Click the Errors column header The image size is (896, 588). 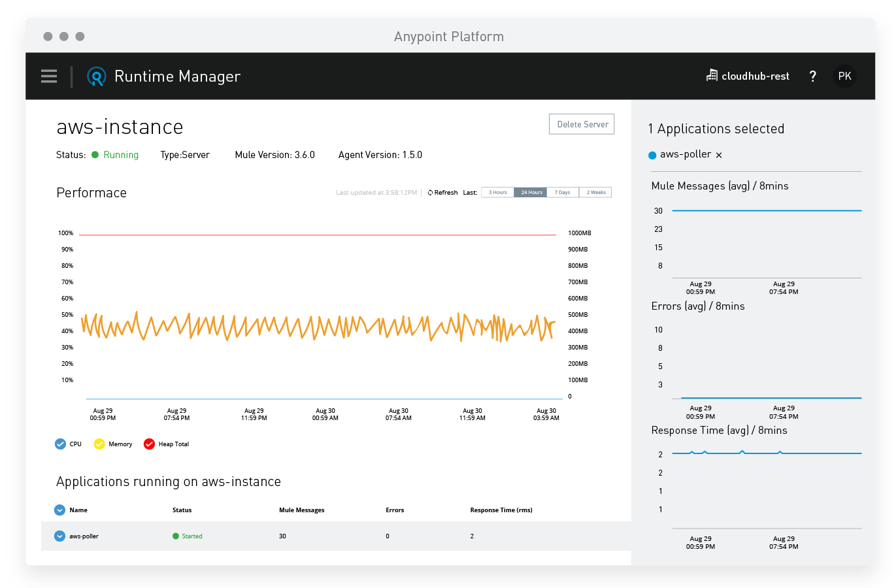395,510
